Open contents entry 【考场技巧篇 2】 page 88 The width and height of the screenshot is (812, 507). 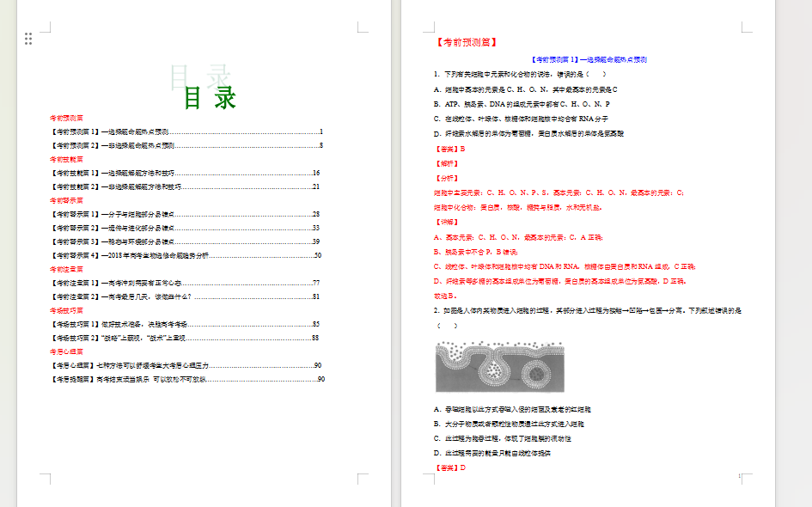(x=185, y=338)
